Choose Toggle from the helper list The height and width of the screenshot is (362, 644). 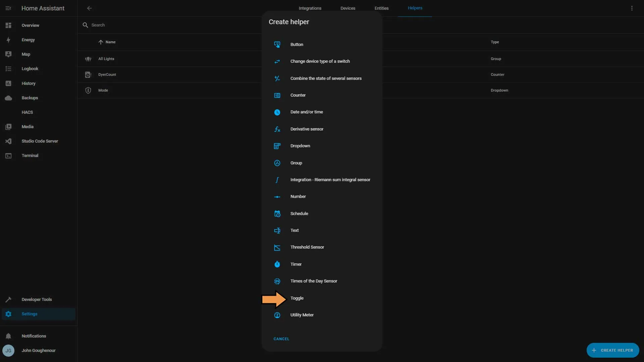[x=322, y=298]
